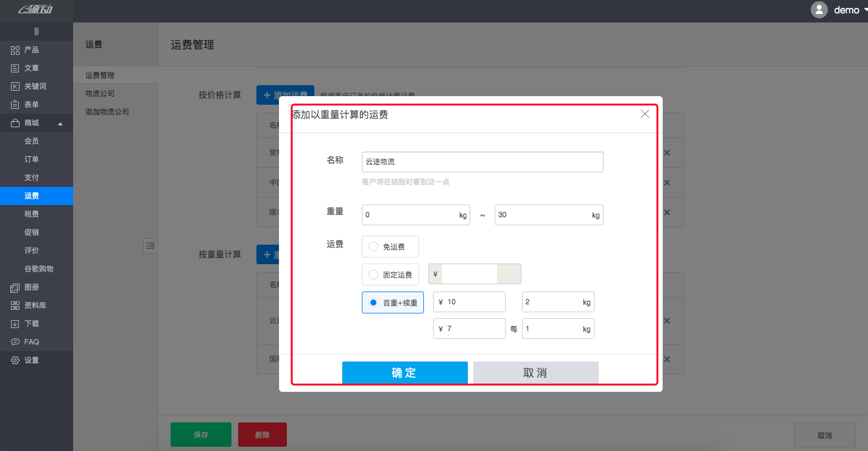Screen dimensions: 868x451
Task: Click the 产品 products icon in sidebar
Action: pos(16,50)
